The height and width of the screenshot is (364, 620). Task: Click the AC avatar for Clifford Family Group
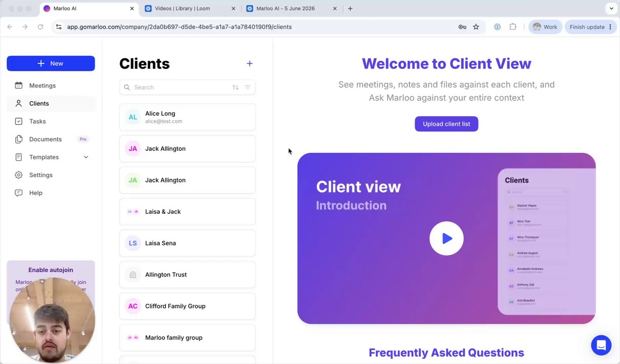tap(133, 306)
